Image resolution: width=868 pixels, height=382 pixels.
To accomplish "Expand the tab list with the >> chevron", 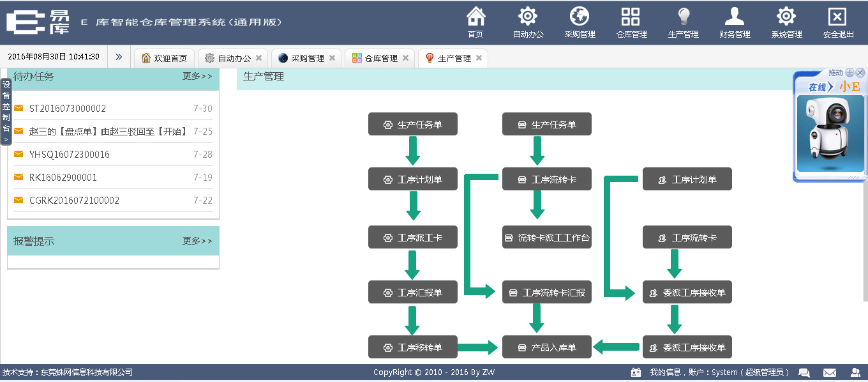I will pyautogui.click(x=119, y=57).
